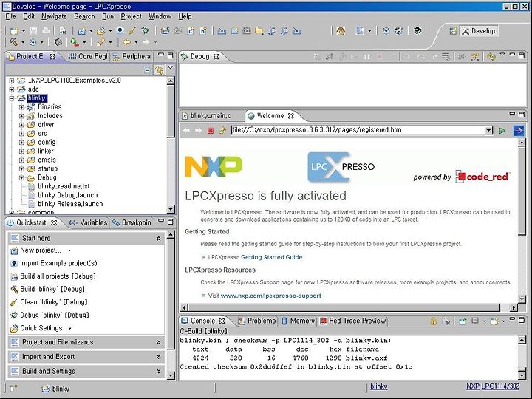Click the back arrow in main toolbar

127,42
